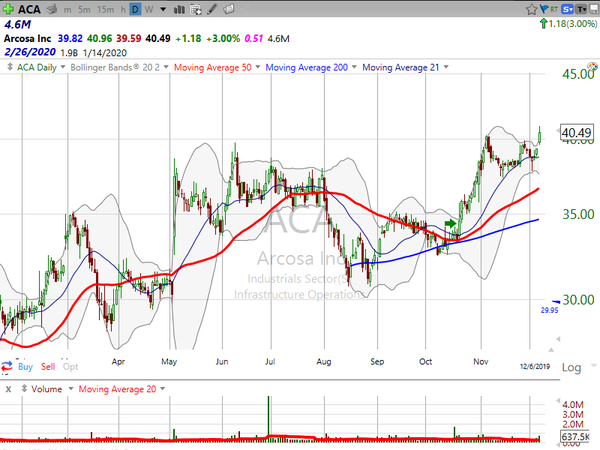Viewport: 600px width, 450px height.
Task: Toggle the favorite star icon
Action: tap(531, 9)
